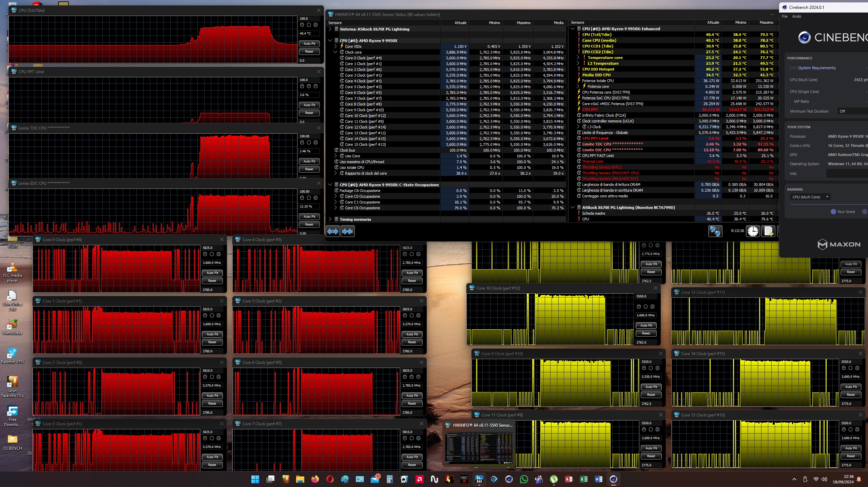
Task: Click Attuale column header in left panel
Action: 454,23
